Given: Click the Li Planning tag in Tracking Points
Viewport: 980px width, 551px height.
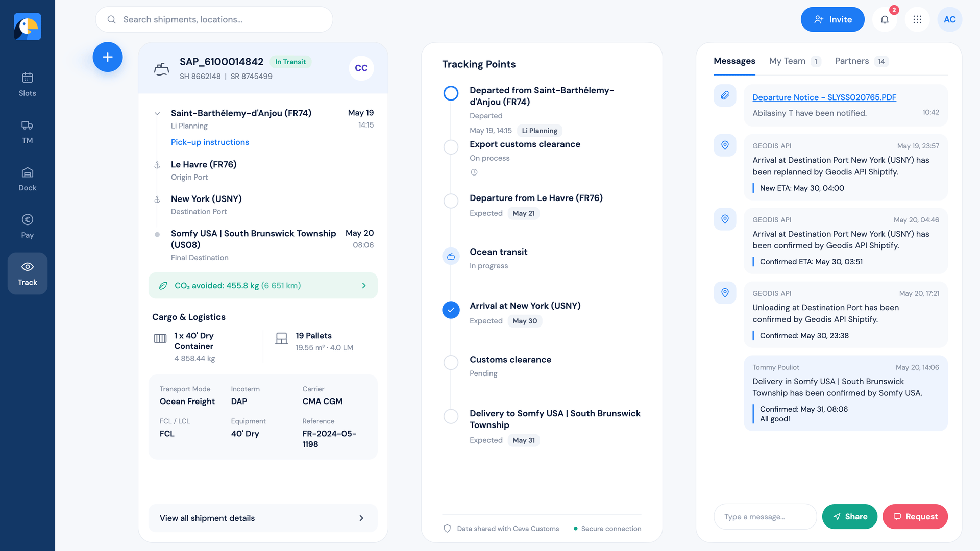Looking at the screenshot, I should (x=539, y=131).
